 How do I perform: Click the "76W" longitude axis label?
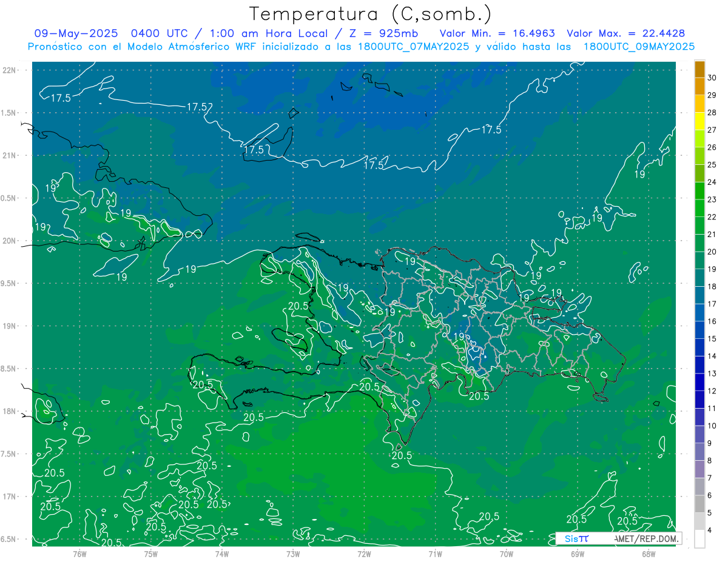tap(79, 554)
